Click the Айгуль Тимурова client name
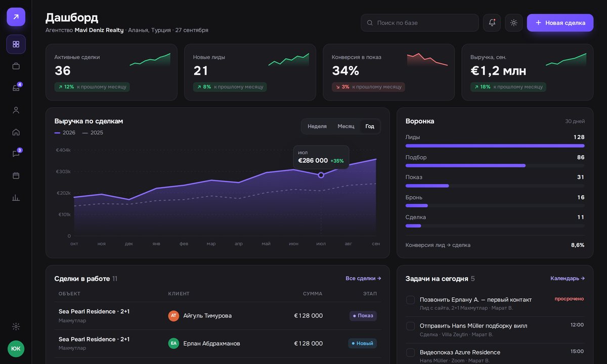The height and width of the screenshot is (364, 607). 207,315
